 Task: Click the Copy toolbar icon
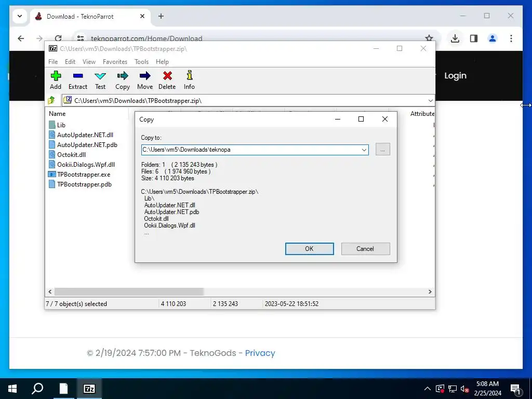click(123, 79)
